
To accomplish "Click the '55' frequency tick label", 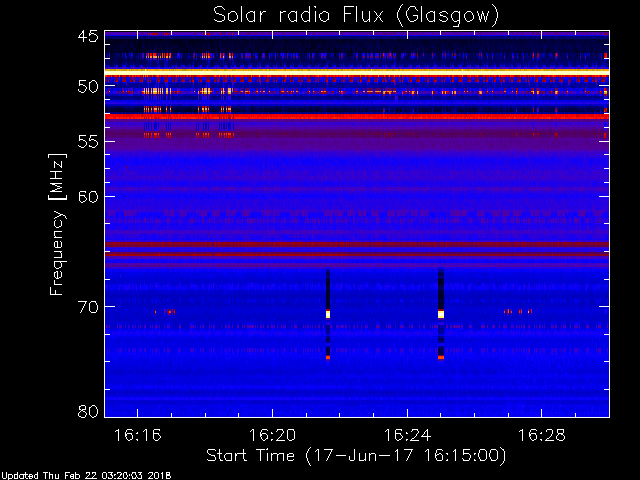I will [88, 142].
